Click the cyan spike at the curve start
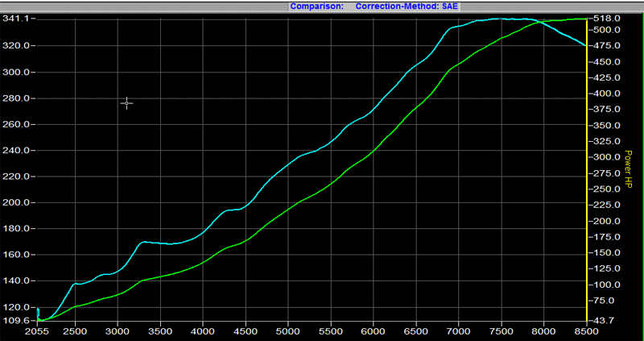The width and height of the screenshot is (644, 341). click(38, 309)
